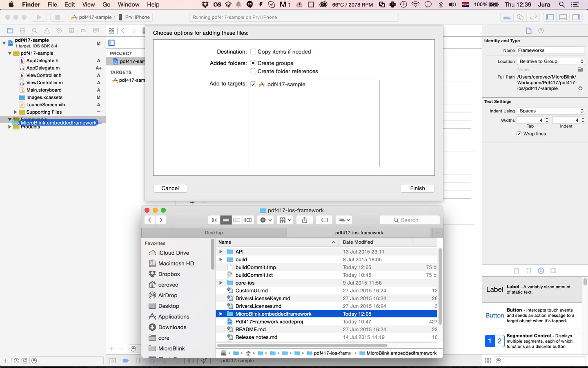The height and width of the screenshot is (368, 588).
Task: Switch Finder to column view
Action: pyautogui.click(x=237, y=220)
